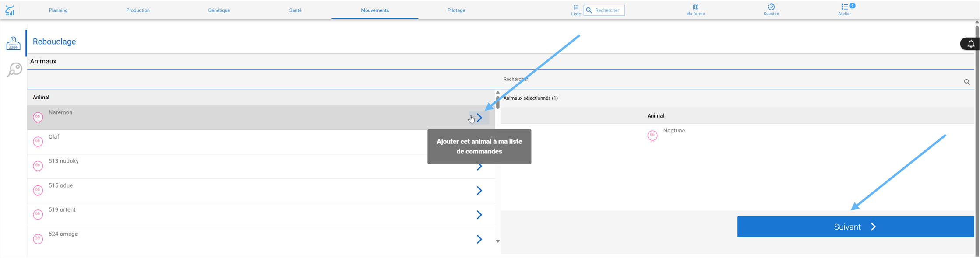
Task: Click the Suivant button
Action: coord(855,227)
